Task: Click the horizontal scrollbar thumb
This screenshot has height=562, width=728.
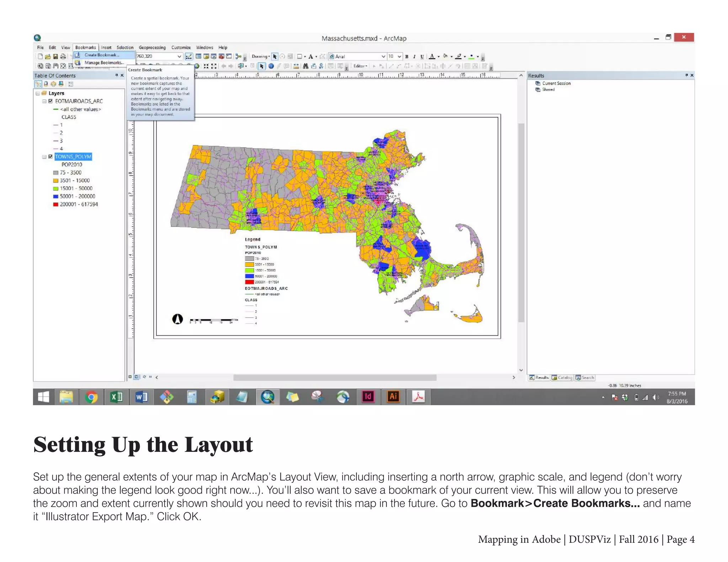Action: (x=334, y=378)
